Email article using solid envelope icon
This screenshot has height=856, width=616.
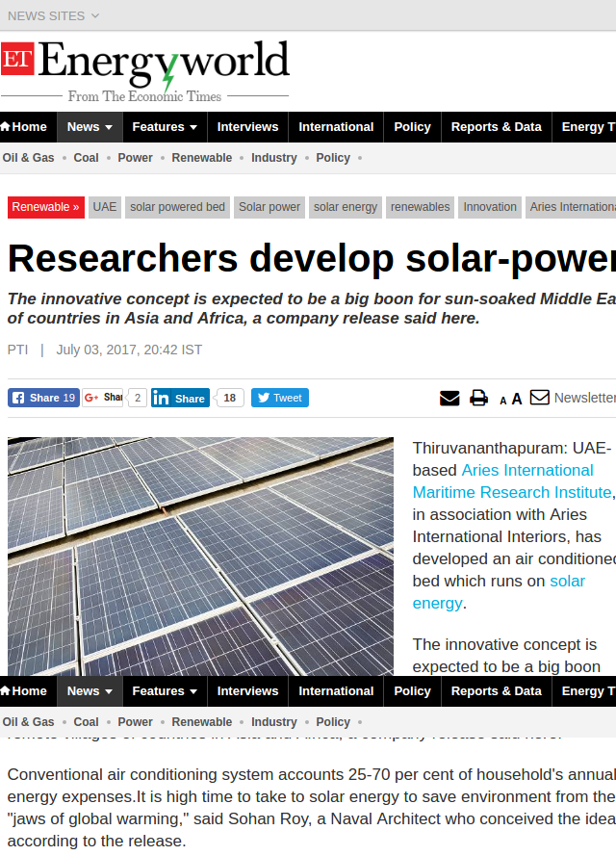(x=449, y=398)
